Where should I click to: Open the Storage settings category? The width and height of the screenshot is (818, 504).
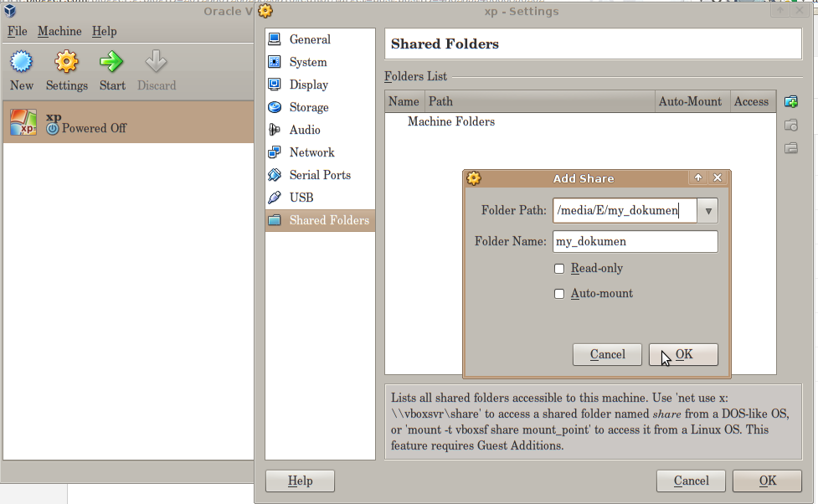point(320,107)
